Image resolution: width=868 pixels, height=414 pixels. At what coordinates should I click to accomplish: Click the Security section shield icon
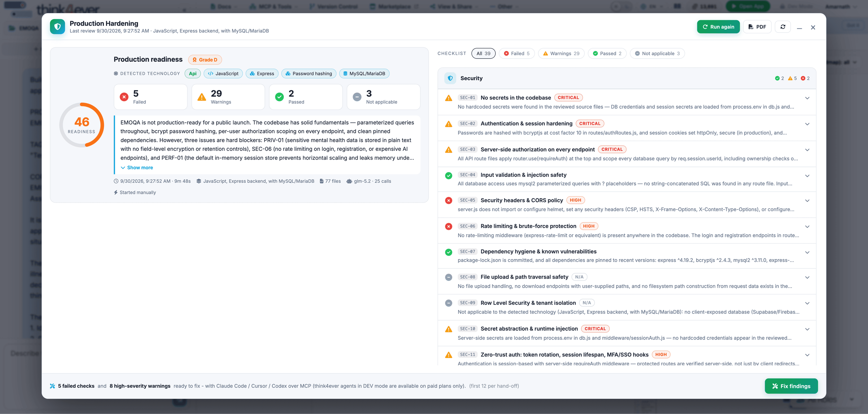pyautogui.click(x=450, y=78)
